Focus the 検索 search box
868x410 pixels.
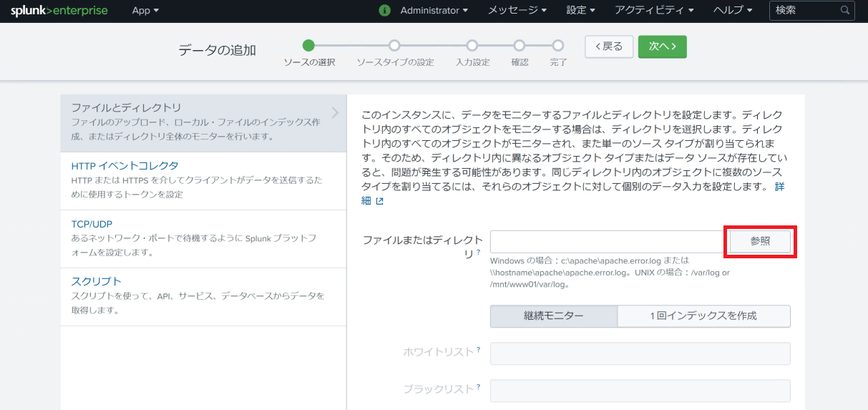(x=811, y=11)
